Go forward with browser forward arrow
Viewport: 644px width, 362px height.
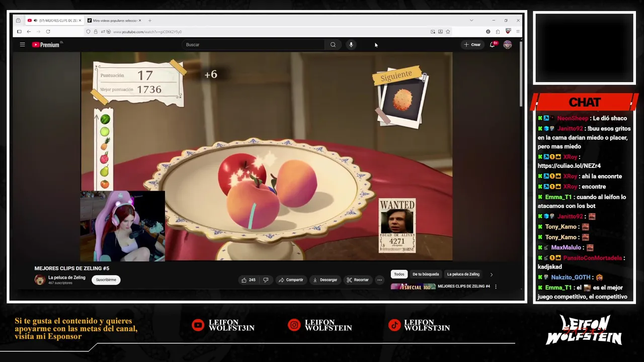38,32
